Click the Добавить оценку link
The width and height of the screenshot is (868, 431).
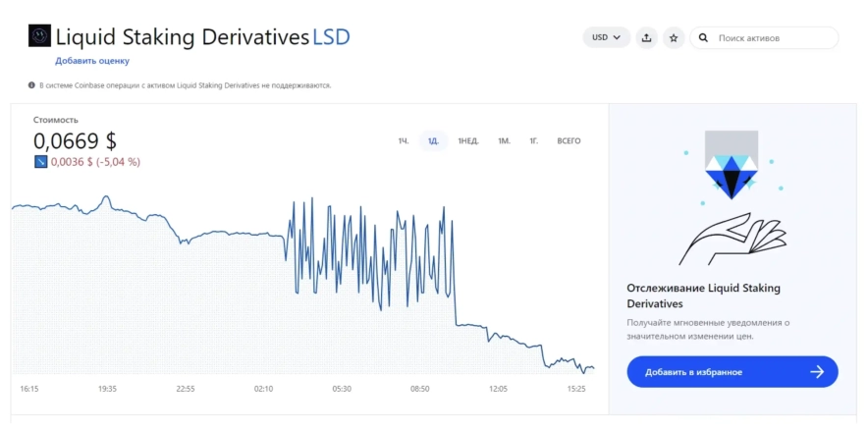(92, 61)
